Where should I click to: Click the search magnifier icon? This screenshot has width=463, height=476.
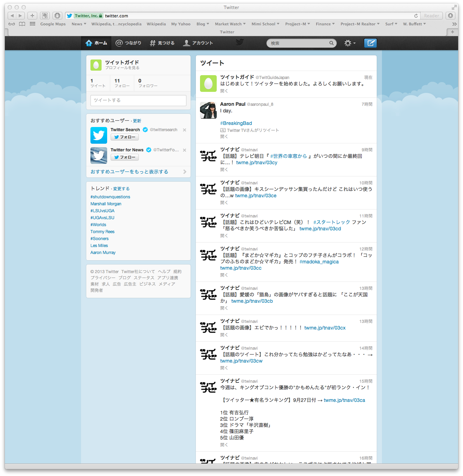(332, 43)
